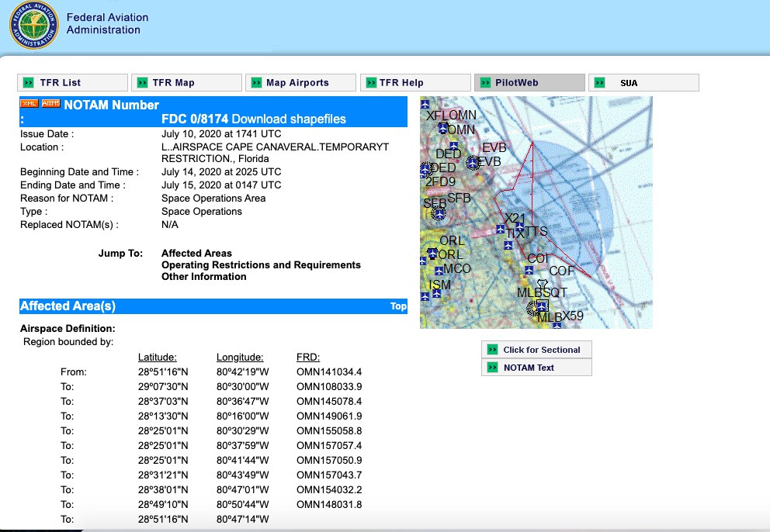This screenshot has height=532, width=770.
Task: Click latitude 29°07'30"N cell
Action: 163,387
